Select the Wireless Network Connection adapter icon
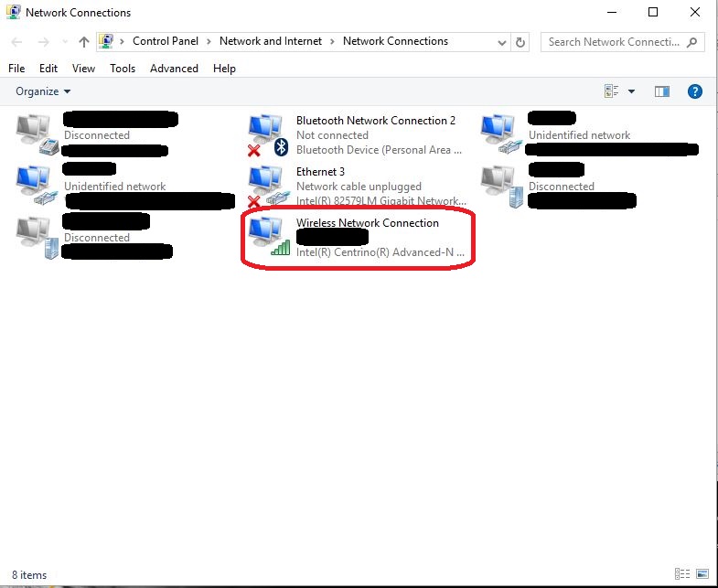This screenshot has height=588, width=718. point(269,236)
